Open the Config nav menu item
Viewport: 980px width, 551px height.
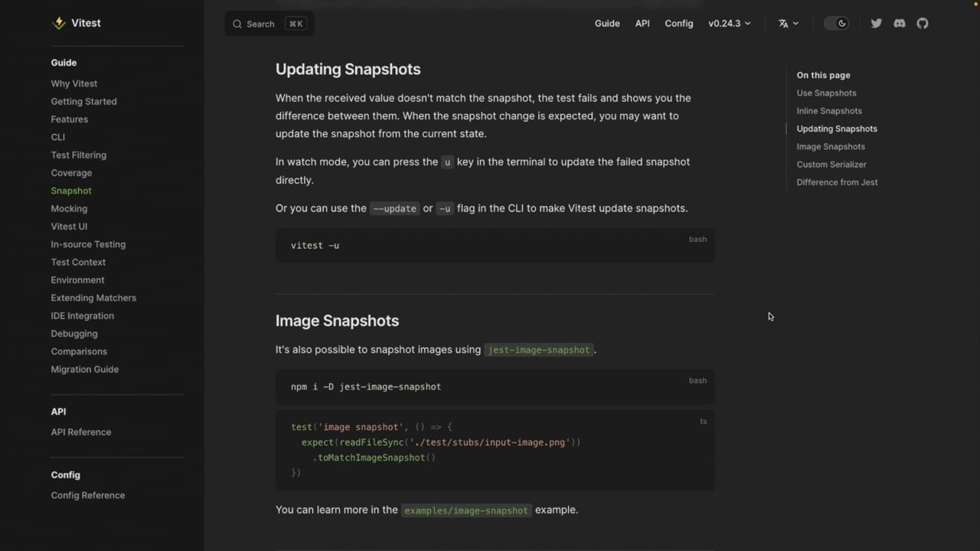pyautogui.click(x=678, y=23)
